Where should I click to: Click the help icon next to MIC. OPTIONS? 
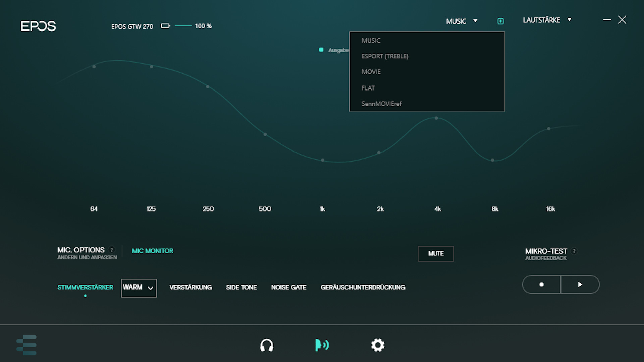(112, 250)
